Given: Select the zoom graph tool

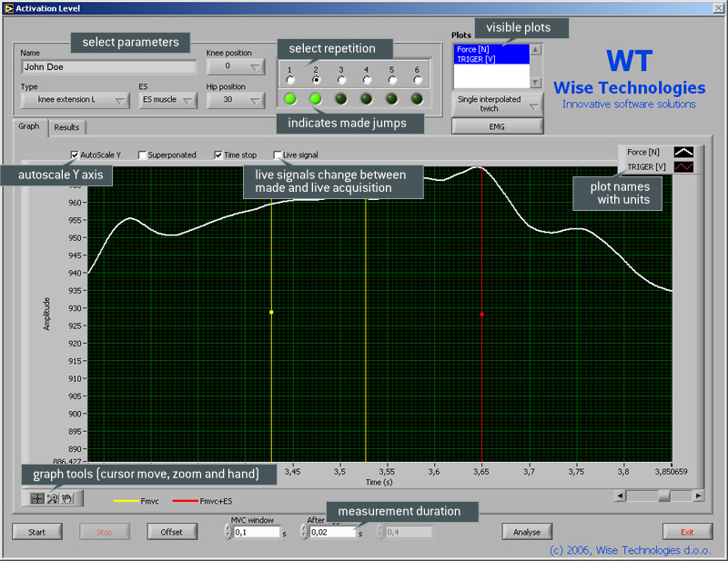Looking at the screenshot, I should coord(53,499).
